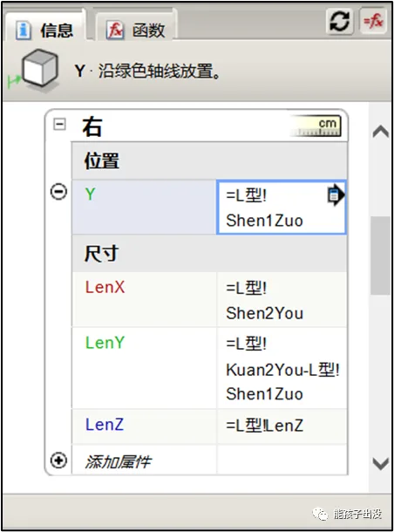Click the 右 component title

(92, 126)
